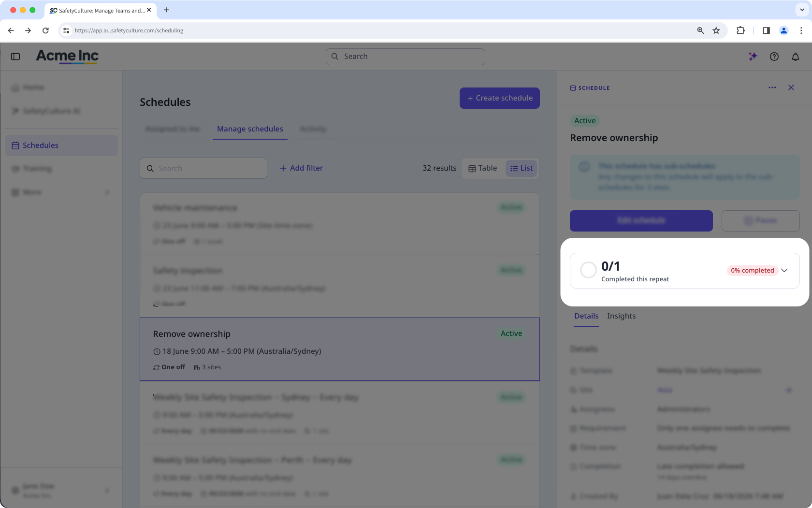Screen dimensions: 812x508
Task: Open the Vehicle maintenance schedule row
Action: [340, 224]
